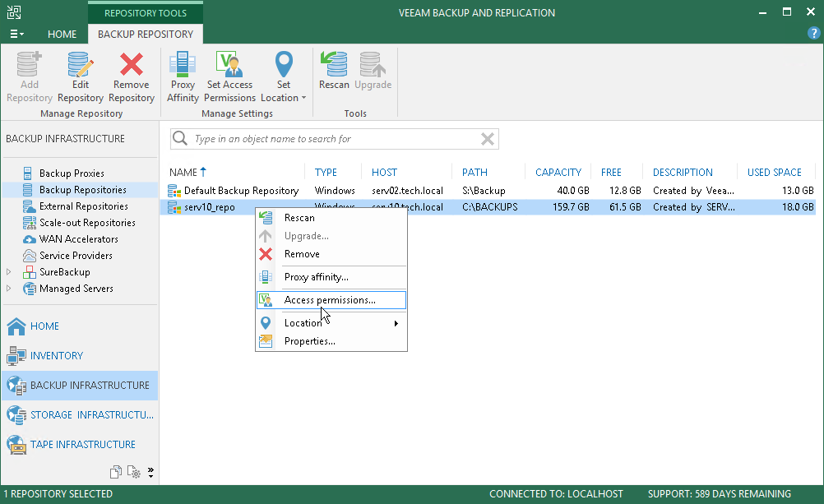Viewport: 824px width, 504px height.
Task: Click the serv02.tech.local host cell
Action: coord(407,191)
